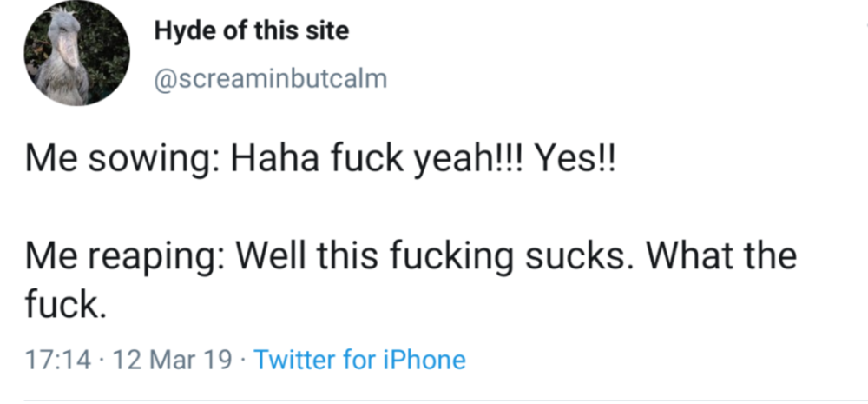Visit the @screaminbutcalm handle

(x=270, y=79)
